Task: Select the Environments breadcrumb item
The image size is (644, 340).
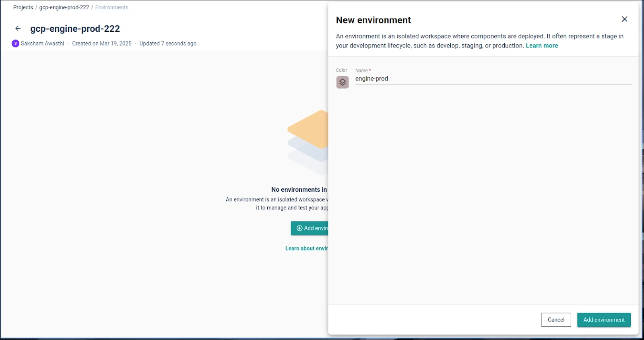Action: 111,7
